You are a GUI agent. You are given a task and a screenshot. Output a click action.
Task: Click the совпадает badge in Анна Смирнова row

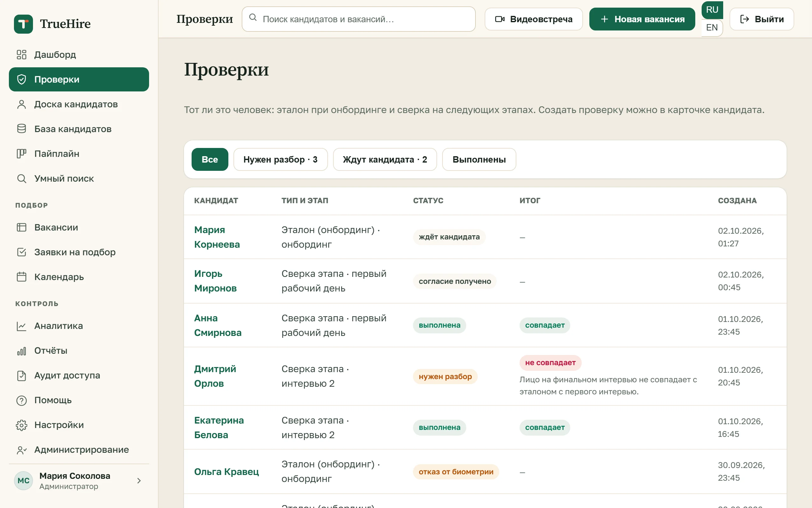545,325
